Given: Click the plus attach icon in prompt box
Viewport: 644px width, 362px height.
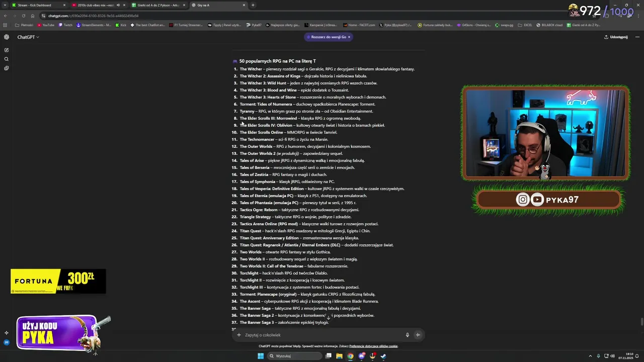Looking at the screenshot, I should tap(239, 335).
